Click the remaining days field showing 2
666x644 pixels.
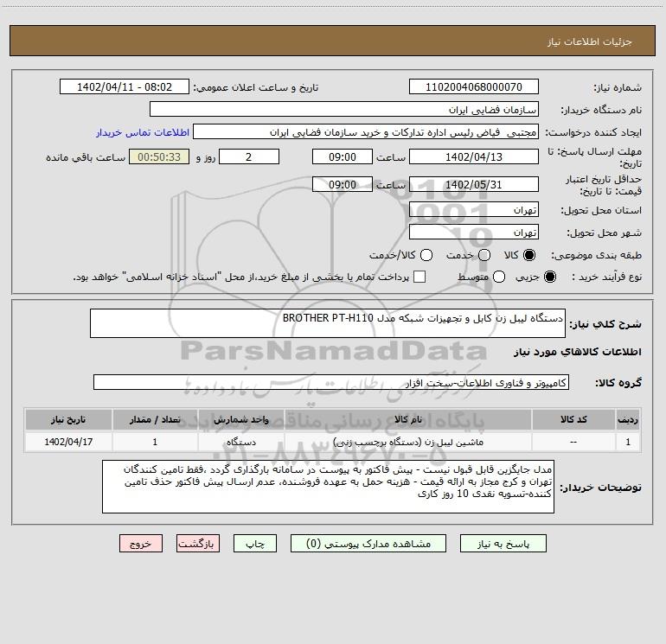249,156
